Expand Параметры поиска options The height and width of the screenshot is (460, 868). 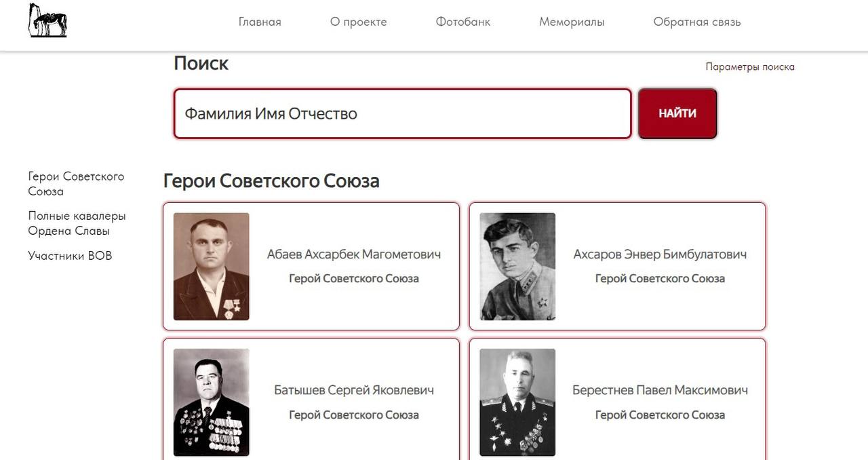click(750, 66)
